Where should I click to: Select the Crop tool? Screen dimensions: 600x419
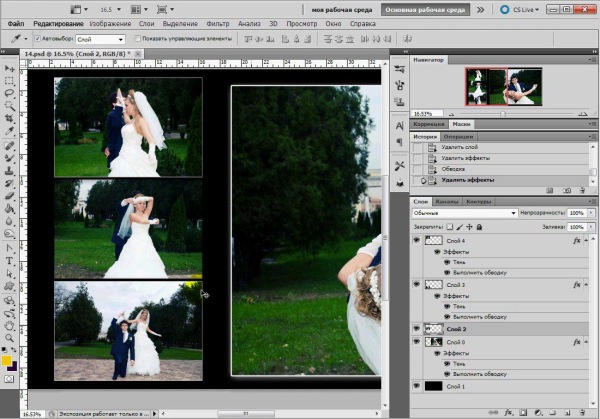pyautogui.click(x=9, y=118)
